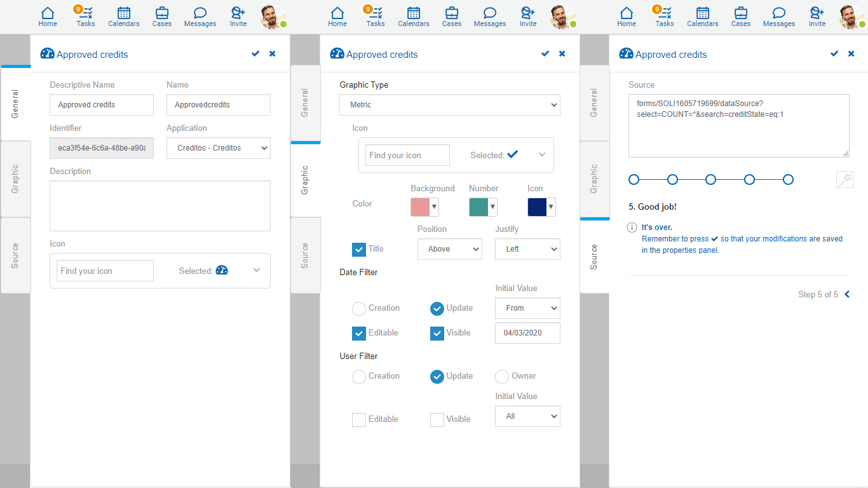Click Invite icon above the Graphic Type panel
This screenshot has height=488, width=868.
(x=528, y=17)
